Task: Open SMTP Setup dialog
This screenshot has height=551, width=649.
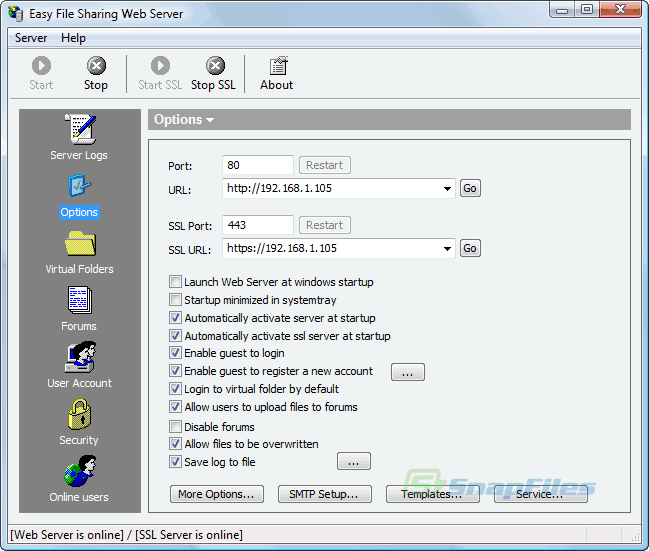Action: pyautogui.click(x=324, y=494)
